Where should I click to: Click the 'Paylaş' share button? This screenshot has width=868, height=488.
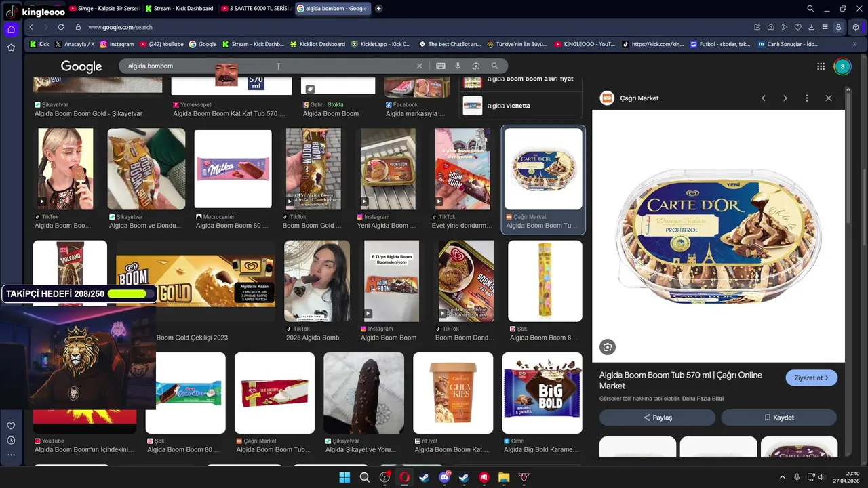(x=657, y=418)
